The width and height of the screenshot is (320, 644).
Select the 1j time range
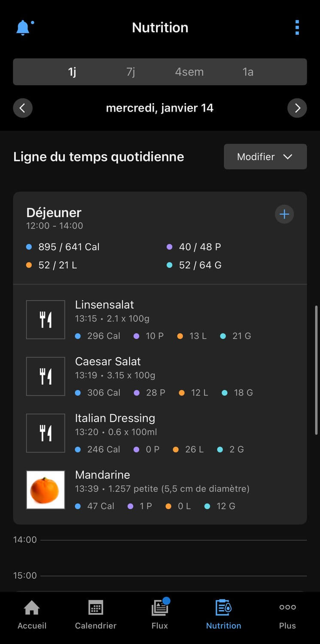72,72
